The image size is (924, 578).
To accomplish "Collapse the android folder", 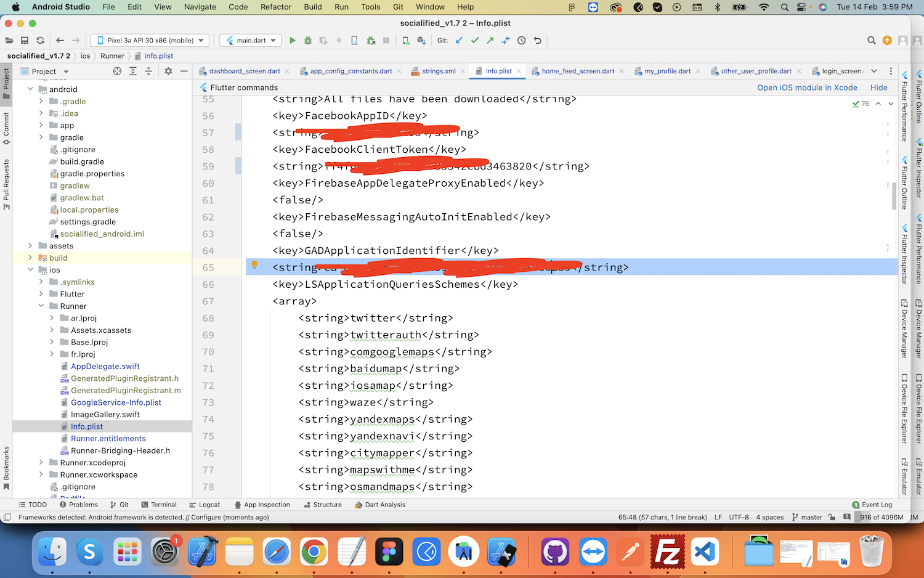I will coord(30,89).
